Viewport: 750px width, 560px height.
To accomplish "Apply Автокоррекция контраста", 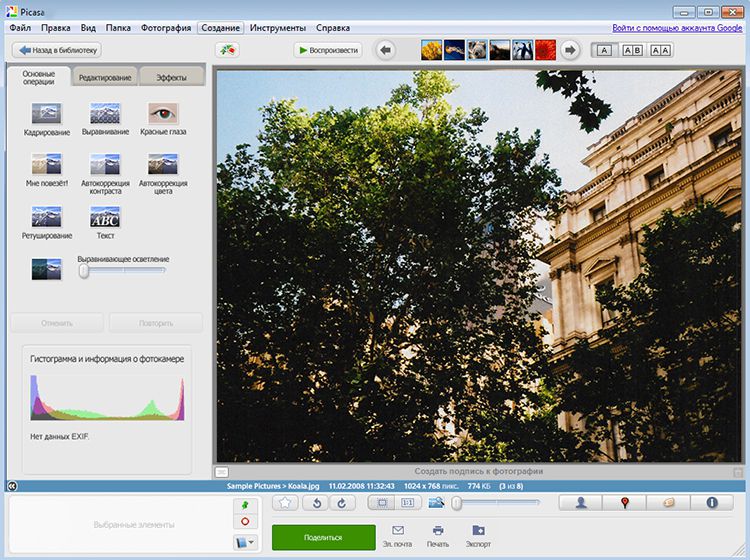I will click(105, 166).
